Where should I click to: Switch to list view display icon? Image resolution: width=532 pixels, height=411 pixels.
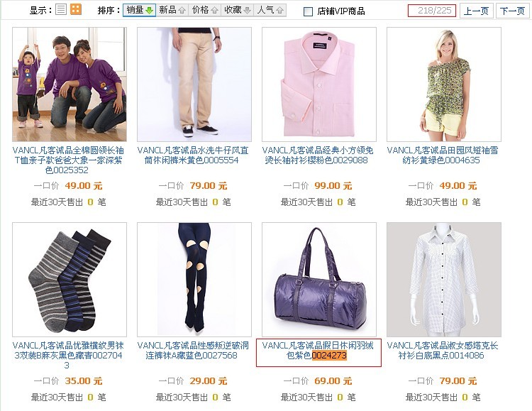point(61,9)
